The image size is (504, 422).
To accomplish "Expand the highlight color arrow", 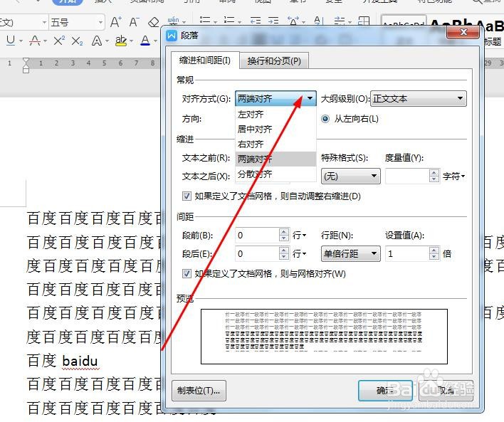I will point(131,41).
